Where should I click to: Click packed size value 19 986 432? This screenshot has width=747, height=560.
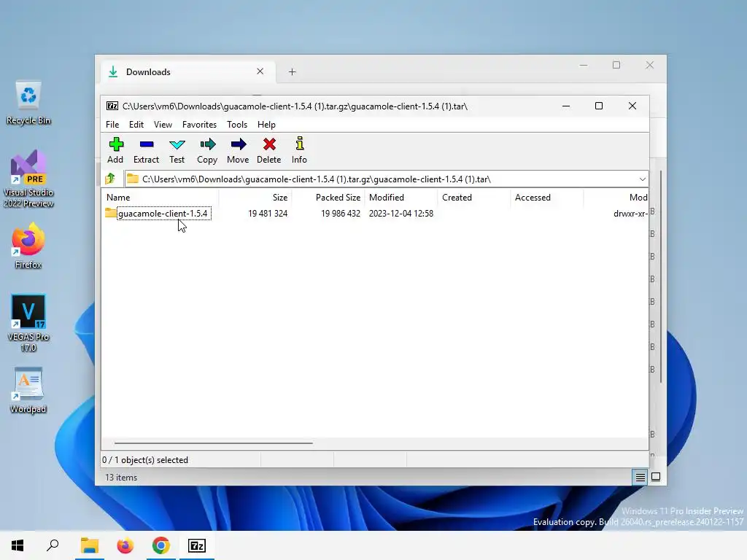pyautogui.click(x=341, y=214)
